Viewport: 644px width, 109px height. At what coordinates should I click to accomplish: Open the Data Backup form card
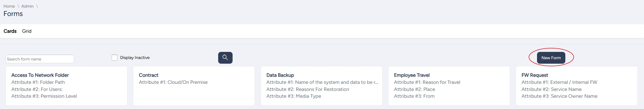321,86
